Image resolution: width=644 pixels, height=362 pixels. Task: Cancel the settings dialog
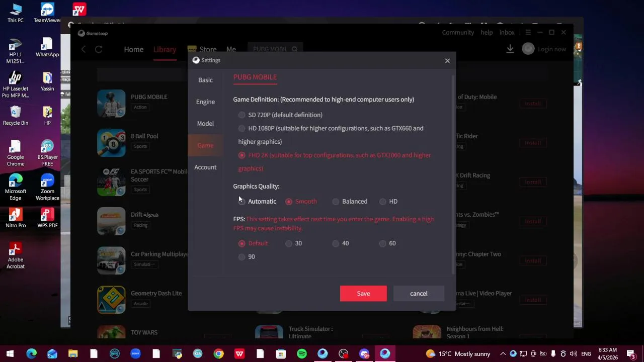419,294
